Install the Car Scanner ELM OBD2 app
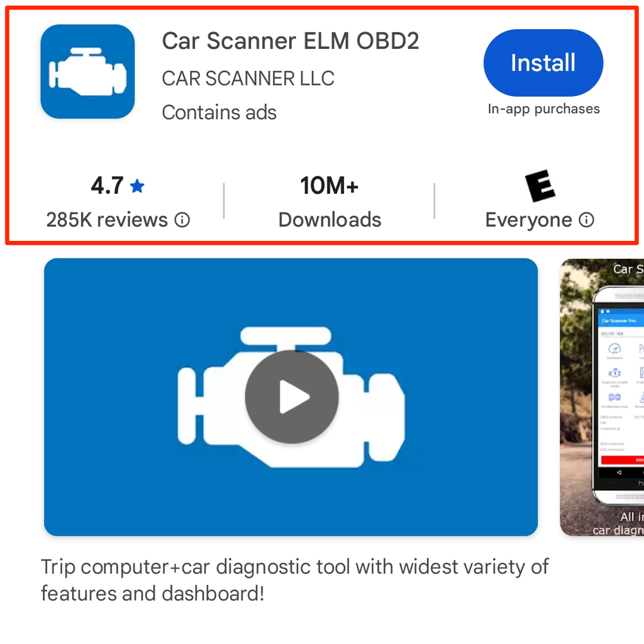The width and height of the screenshot is (644, 644). (x=544, y=62)
